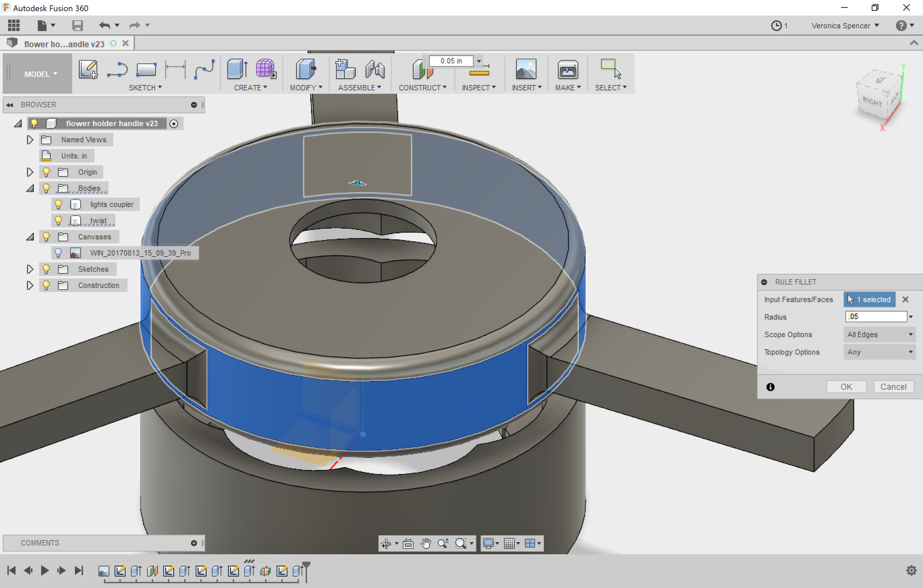Open the Create Form icon in toolbar
This screenshot has height=588, width=923.
coord(265,70)
